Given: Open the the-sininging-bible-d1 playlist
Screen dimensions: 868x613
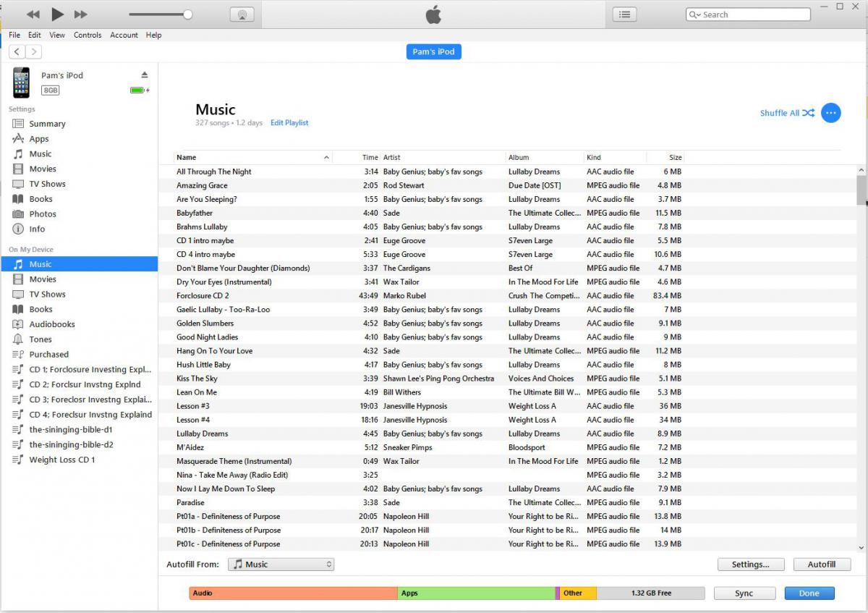Looking at the screenshot, I should 71,430.
